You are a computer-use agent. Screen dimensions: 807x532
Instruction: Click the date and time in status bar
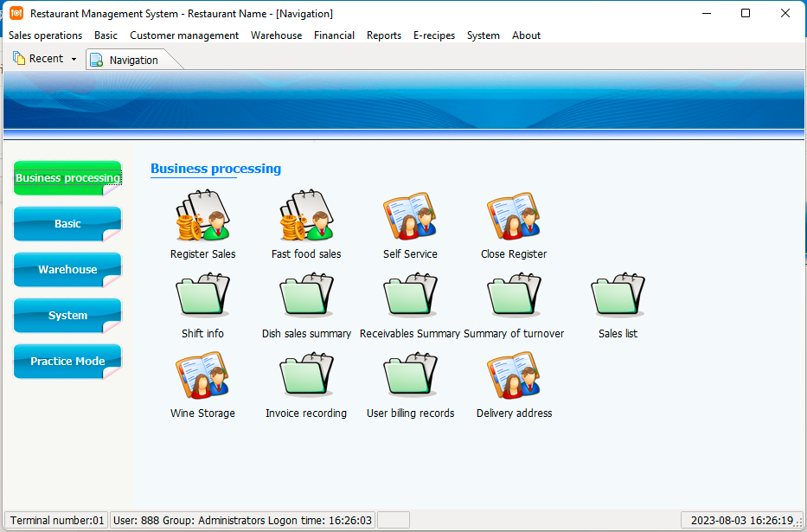coord(741,520)
